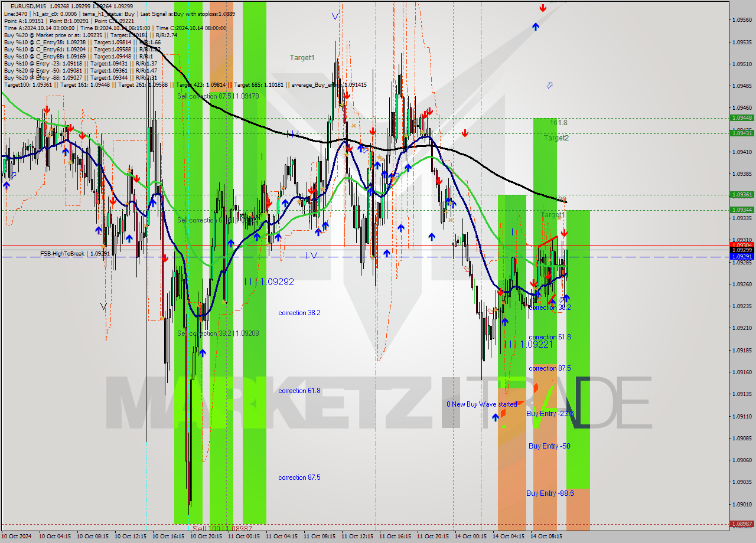Click 11 Oct 04:15 on the time axis

pyautogui.click(x=282, y=537)
